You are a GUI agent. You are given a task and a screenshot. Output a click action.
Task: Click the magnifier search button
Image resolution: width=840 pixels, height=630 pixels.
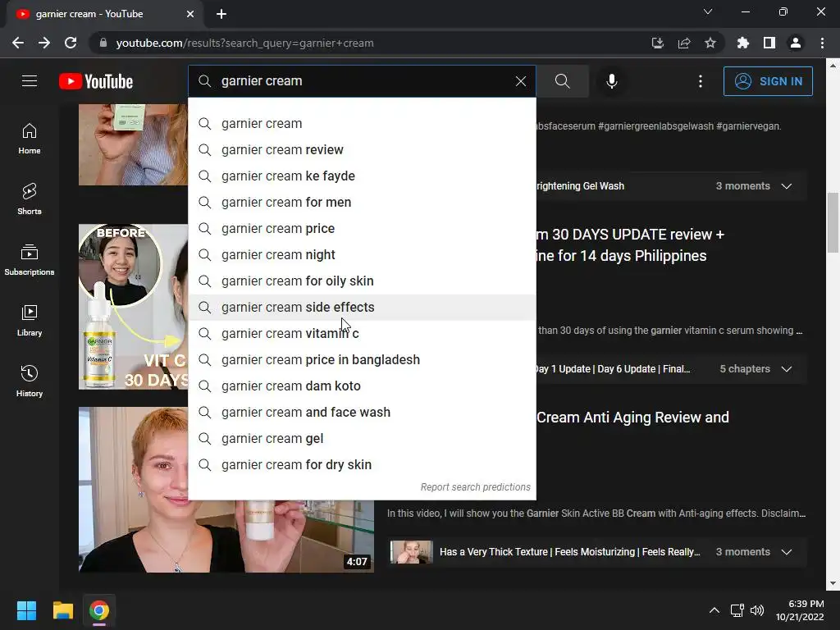coord(563,81)
